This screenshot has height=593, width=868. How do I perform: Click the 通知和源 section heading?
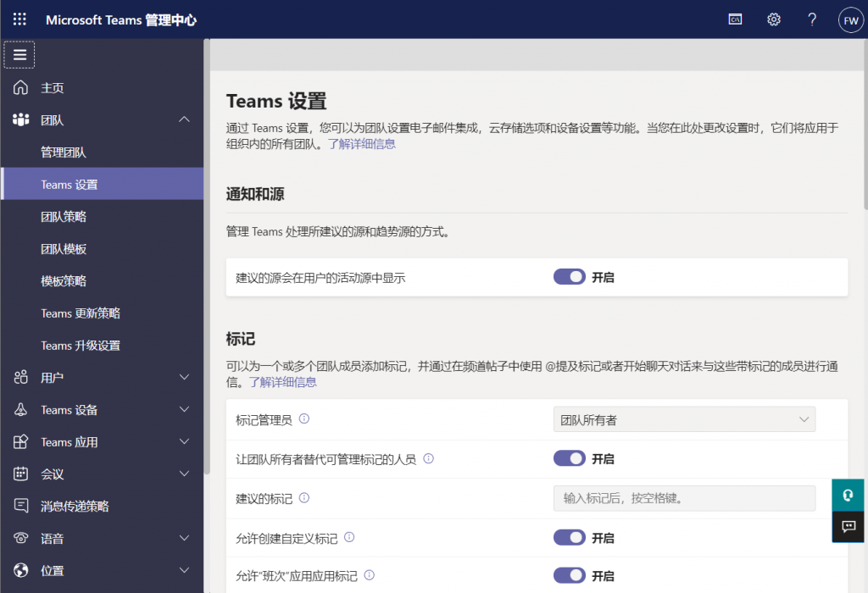click(x=255, y=194)
